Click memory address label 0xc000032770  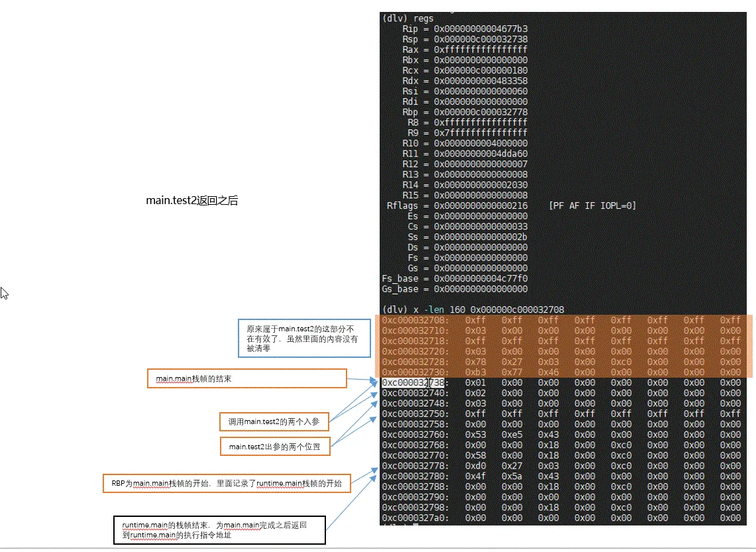point(415,455)
